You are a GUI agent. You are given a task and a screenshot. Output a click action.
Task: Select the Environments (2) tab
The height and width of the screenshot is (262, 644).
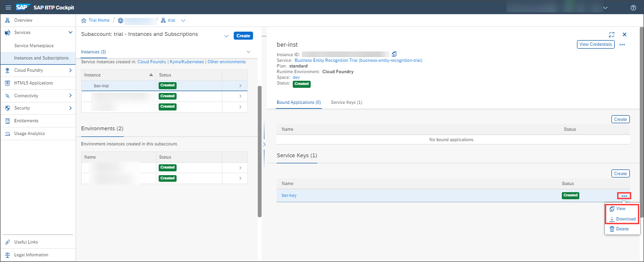coord(102,128)
